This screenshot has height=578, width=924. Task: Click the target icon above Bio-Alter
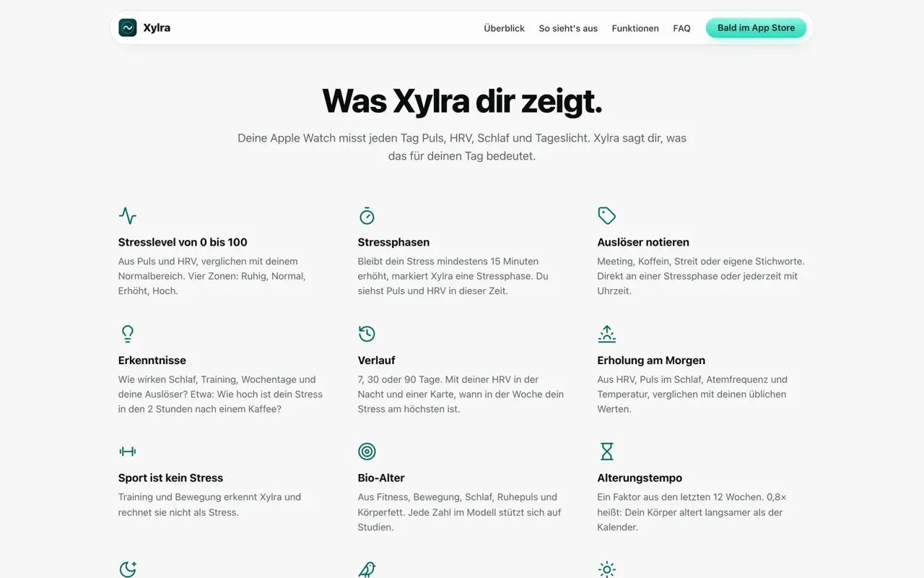[367, 452]
